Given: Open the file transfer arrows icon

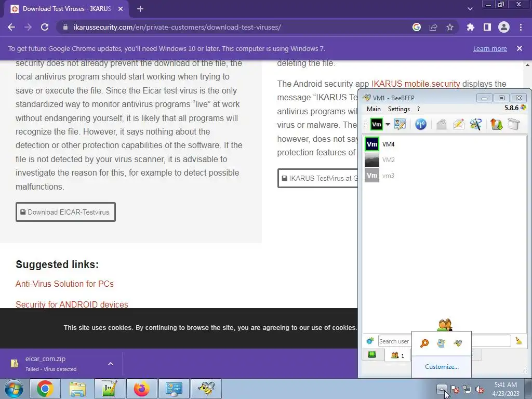Looking at the screenshot, I should (x=496, y=124).
